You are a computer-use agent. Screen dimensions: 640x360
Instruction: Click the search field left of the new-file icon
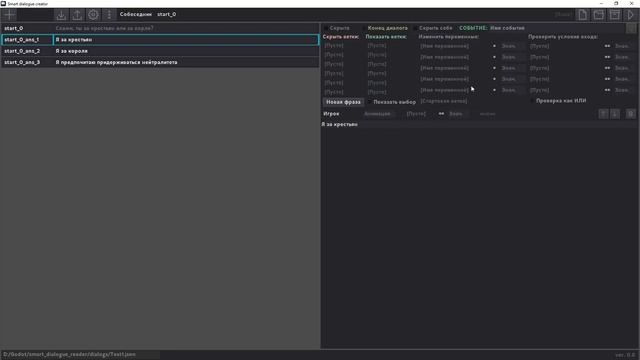[x=563, y=15]
